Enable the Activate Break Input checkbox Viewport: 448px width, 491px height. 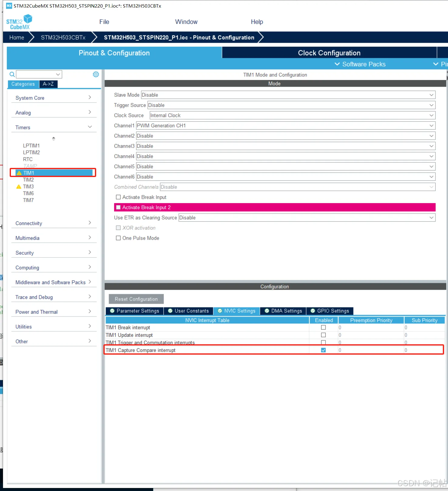[x=118, y=197]
